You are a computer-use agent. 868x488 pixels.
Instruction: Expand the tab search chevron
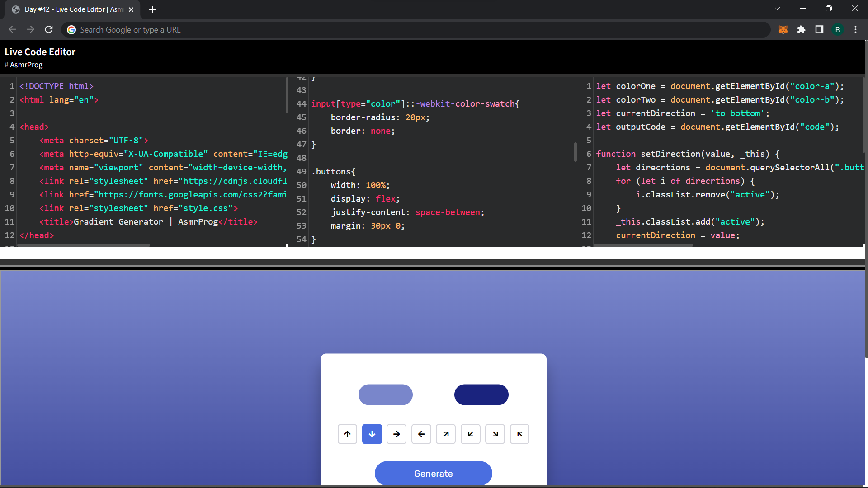[x=778, y=8]
